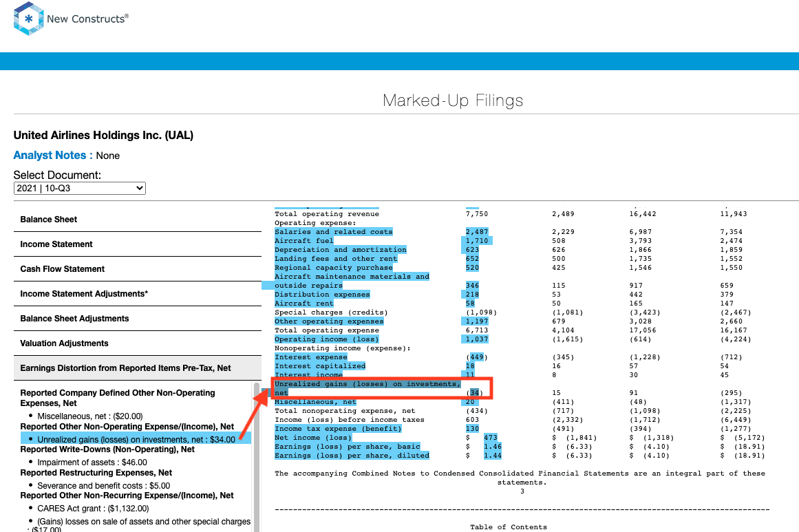Image resolution: width=799 pixels, height=532 pixels.
Task: Click Reported Other Non-Recurring Expense/(Income), Net heading
Action: click(127, 496)
